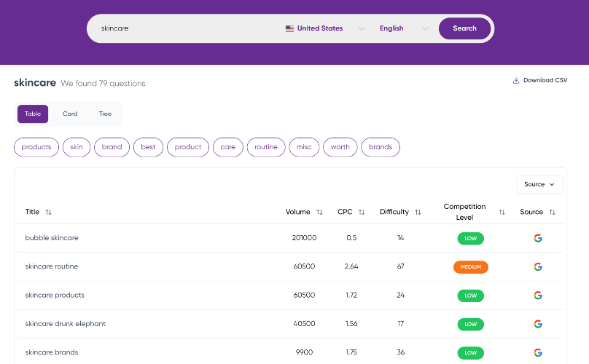Open the English language dropdown

point(404,28)
